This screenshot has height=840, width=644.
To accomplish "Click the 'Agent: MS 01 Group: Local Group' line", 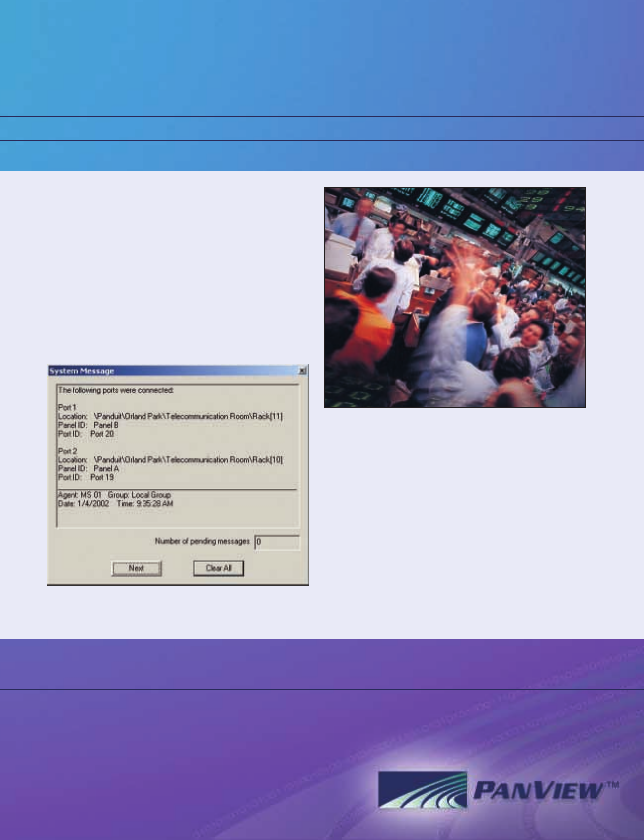I will click(114, 495).
